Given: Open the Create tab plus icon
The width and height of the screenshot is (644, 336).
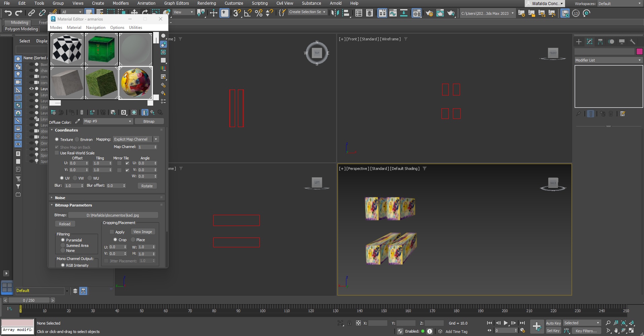Looking at the screenshot, I should 578,42.
